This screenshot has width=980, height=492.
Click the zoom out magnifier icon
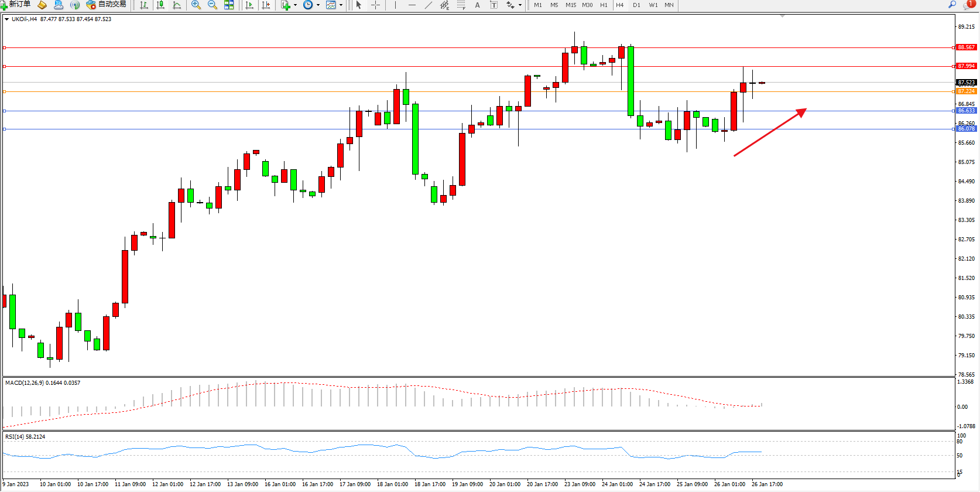pyautogui.click(x=213, y=5)
